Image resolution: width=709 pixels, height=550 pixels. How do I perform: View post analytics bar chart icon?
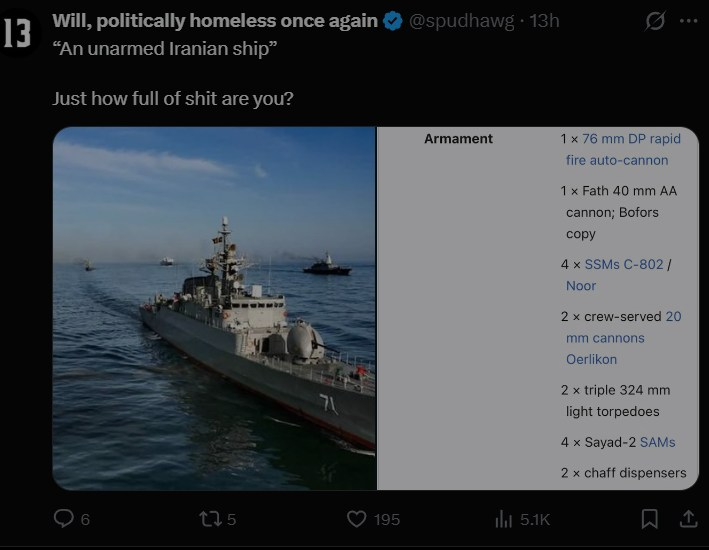pos(504,518)
